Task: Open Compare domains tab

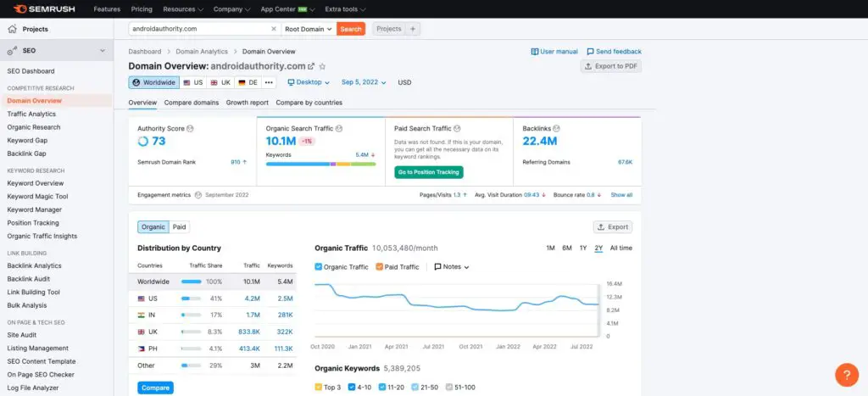Action: point(192,103)
